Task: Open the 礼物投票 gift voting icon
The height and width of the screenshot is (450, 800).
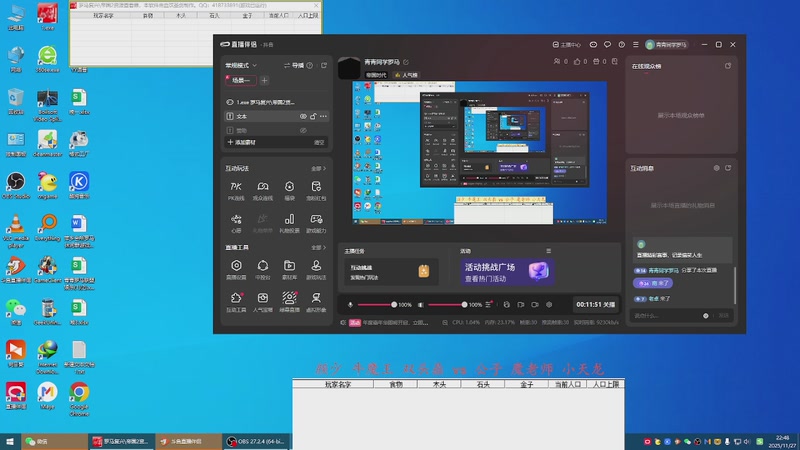Action: (x=289, y=223)
